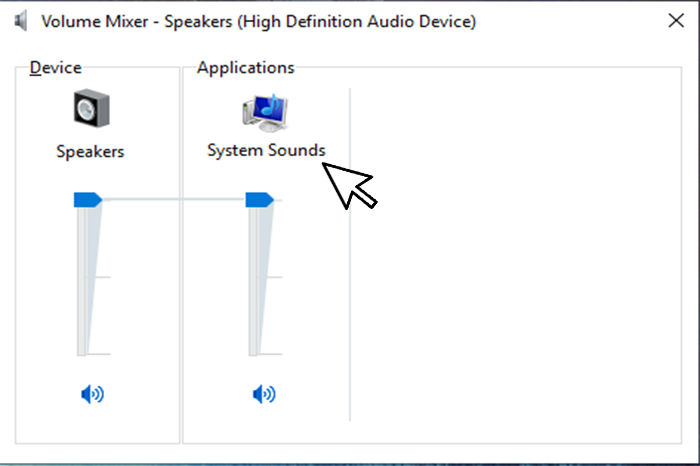This screenshot has width=700, height=466.
Task: Set System Sounds volume to the middle tick
Action: tap(255, 276)
